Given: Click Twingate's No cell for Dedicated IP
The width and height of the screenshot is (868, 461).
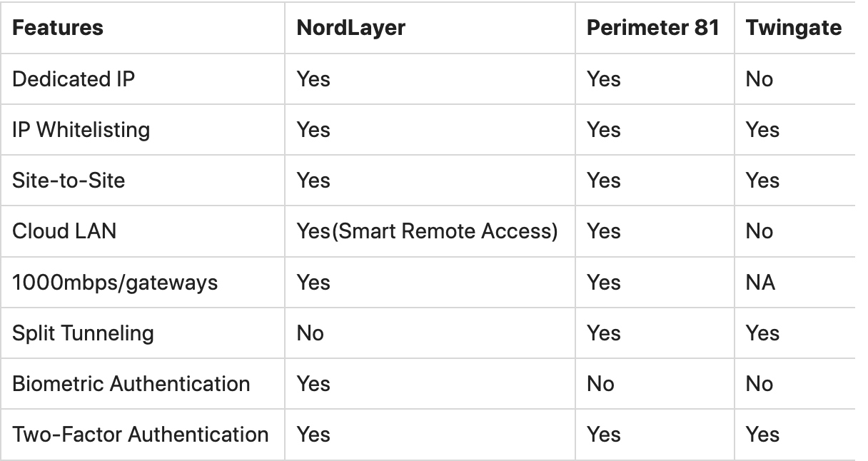Looking at the screenshot, I should pyautogui.click(x=759, y=78).
